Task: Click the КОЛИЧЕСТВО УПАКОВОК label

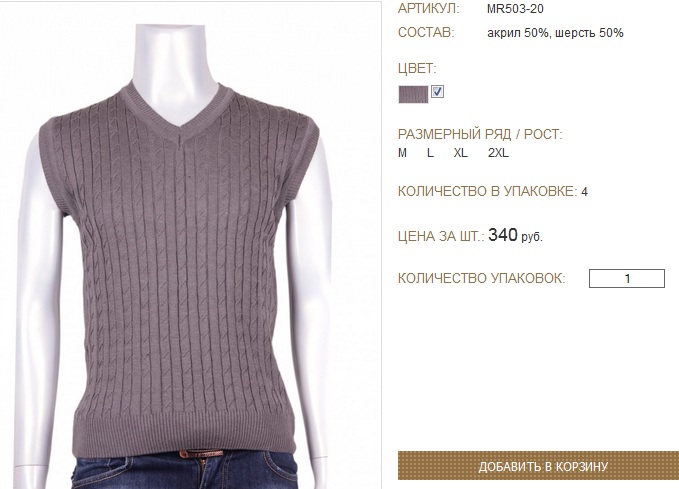Action: (x=482, y=278)
